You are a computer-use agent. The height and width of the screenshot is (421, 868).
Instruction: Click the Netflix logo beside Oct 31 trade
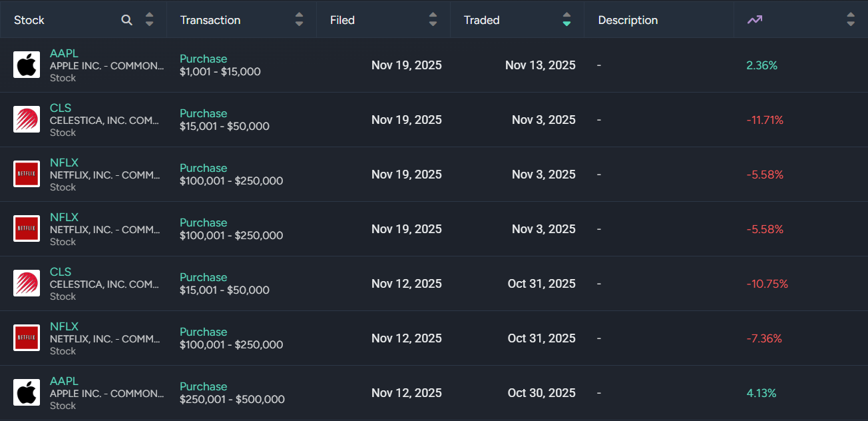tap(27, 338)
